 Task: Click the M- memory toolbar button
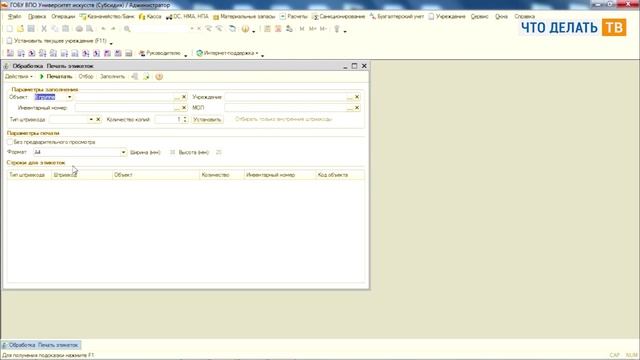tap(323, 29)
